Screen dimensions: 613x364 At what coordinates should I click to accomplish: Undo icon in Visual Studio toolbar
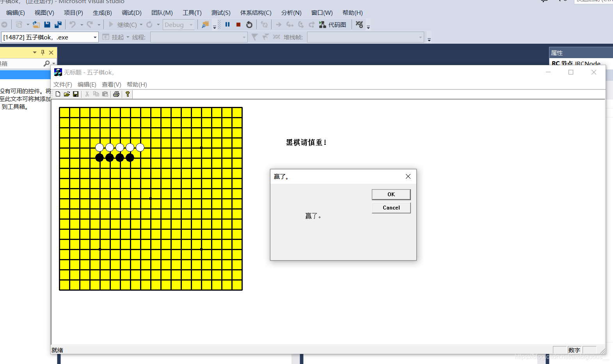tap(73, 25)
